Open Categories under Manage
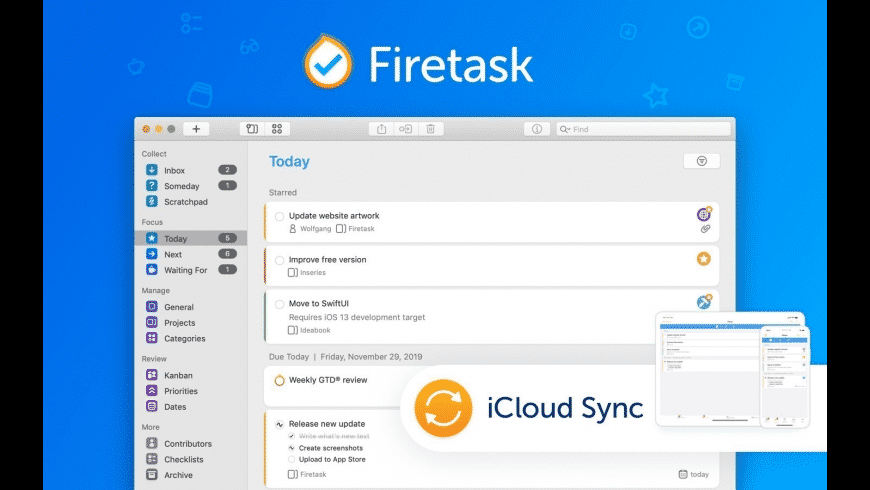 click(191, 338)
